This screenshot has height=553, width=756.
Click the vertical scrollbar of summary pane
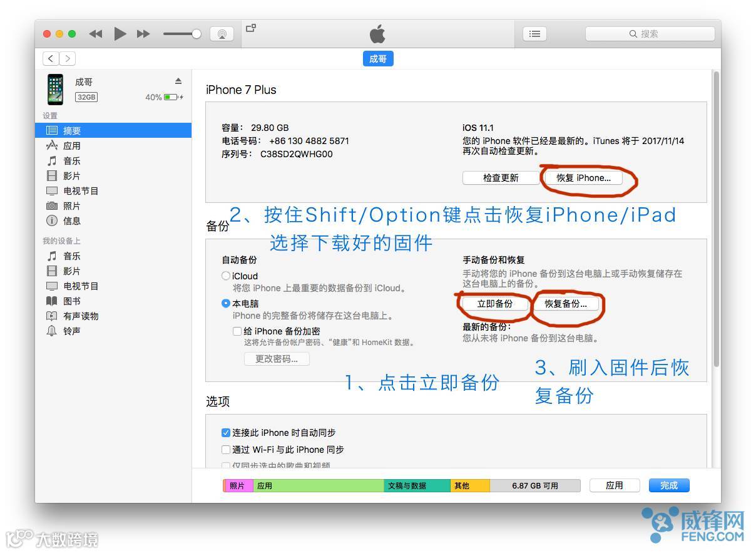pyautogui.click(x=717, y=219)
